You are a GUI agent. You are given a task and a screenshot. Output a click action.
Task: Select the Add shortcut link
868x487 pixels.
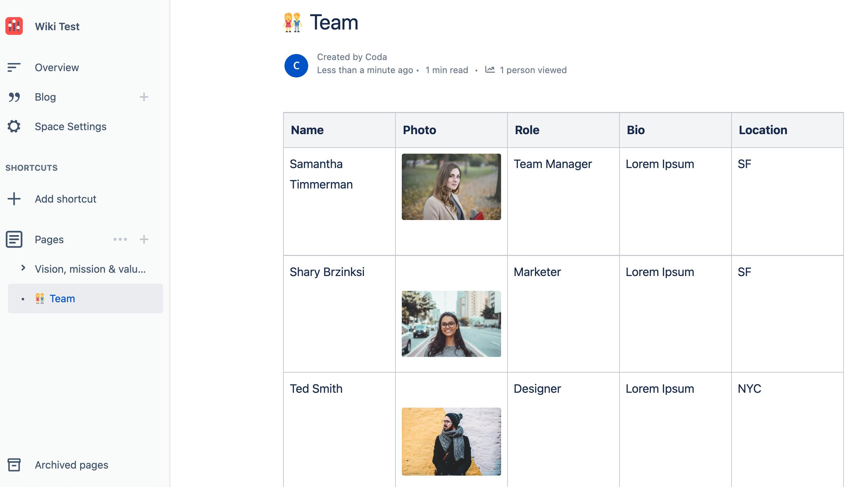click(65, 199)
